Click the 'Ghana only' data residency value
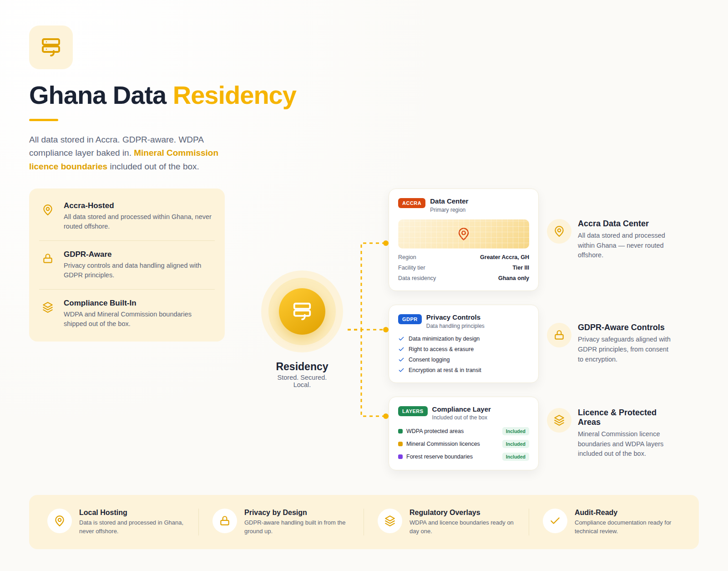Screen dimensions: 728x571 (x=514, y=278)
